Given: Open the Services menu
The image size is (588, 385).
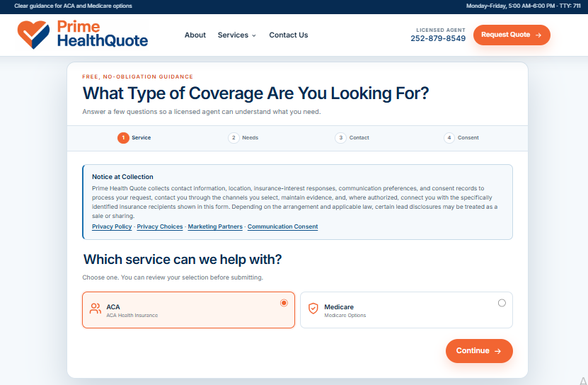Looking at the screenshot, I should (236, 35).
